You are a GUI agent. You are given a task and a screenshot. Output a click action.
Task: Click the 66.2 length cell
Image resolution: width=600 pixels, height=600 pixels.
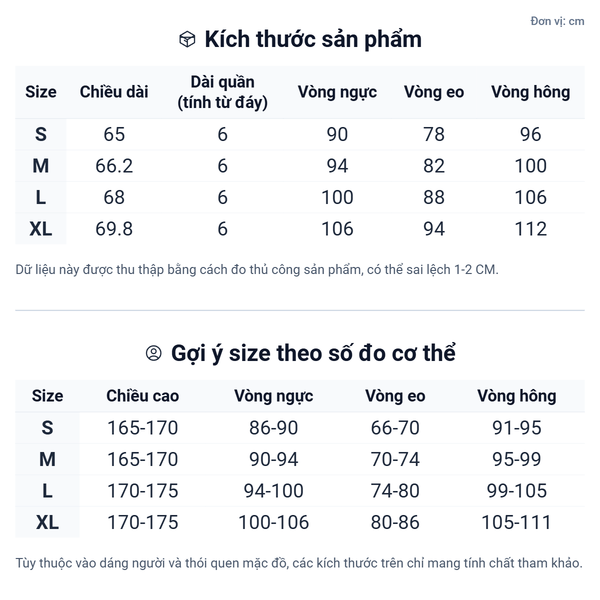coord(114,166)
